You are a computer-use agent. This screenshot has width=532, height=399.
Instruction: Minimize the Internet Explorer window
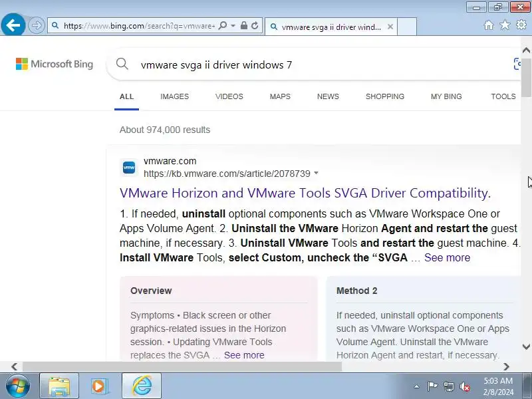476,7
